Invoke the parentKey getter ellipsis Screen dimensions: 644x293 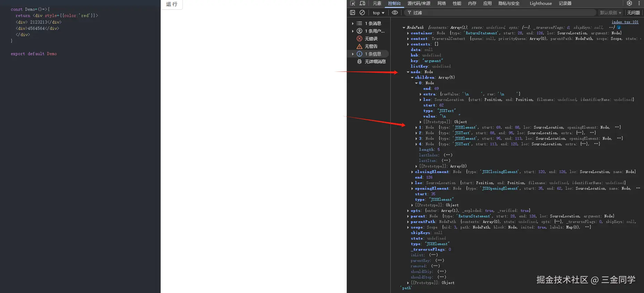point(440,260)
